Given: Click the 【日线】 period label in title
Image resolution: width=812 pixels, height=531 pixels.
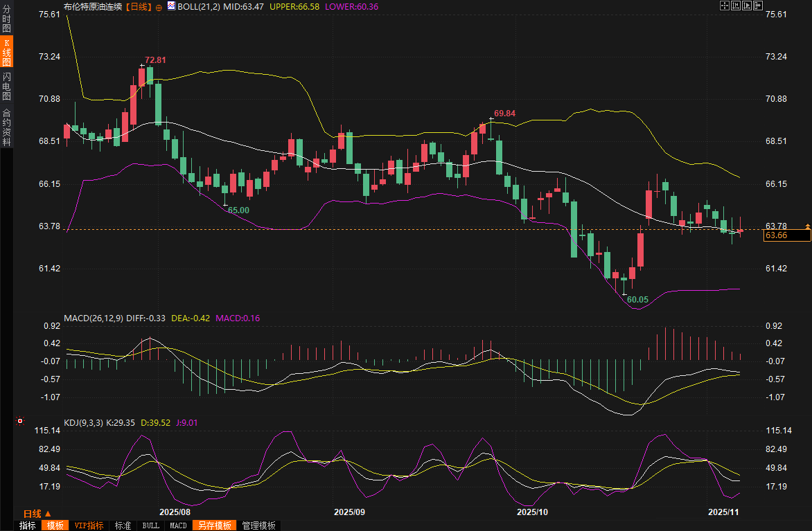Looking at the screenshot, I should click(139, 6).
